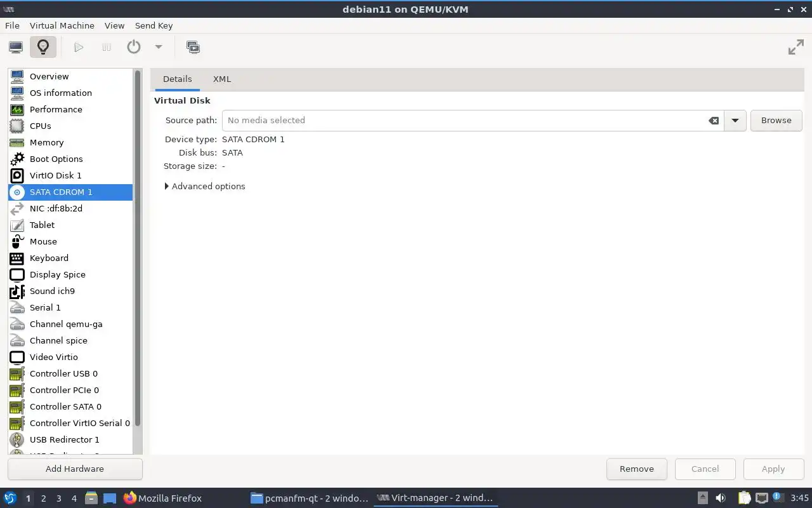Switch to pcmanfm-qt taskbar window

(310, 498)
